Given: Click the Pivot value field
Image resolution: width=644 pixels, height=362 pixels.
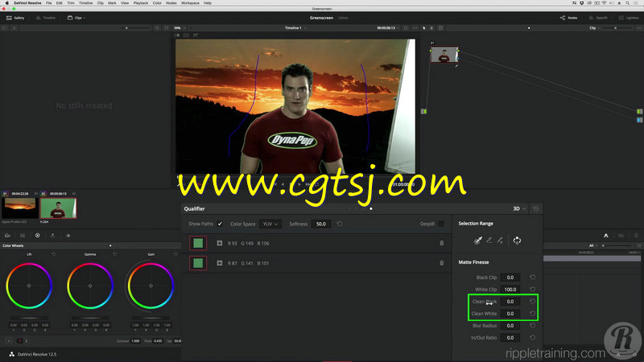Looking at the screenshot, I should tap(158, 340).
